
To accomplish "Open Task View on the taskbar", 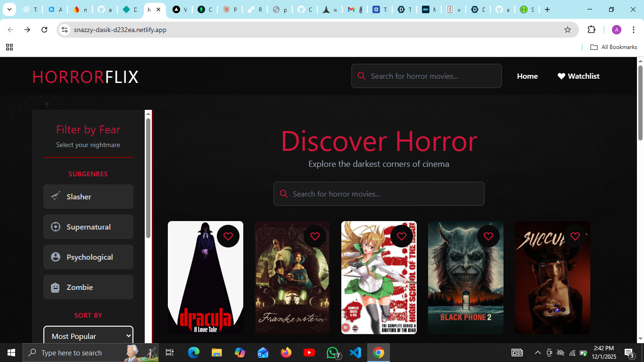I will tap(170, 353).
